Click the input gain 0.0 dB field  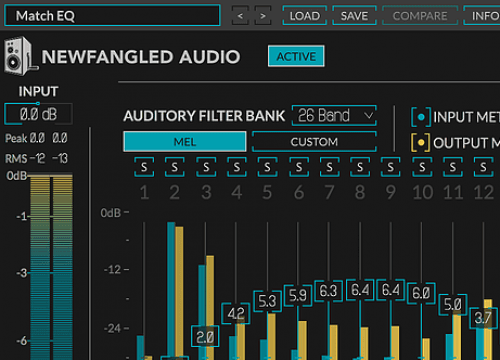(38, 114)
